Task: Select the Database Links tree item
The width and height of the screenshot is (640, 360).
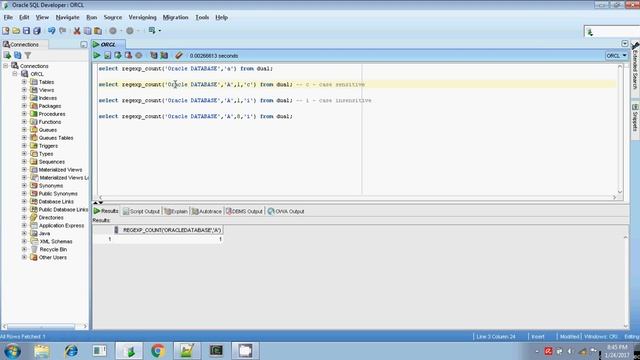Action: (x=56, y=201)
